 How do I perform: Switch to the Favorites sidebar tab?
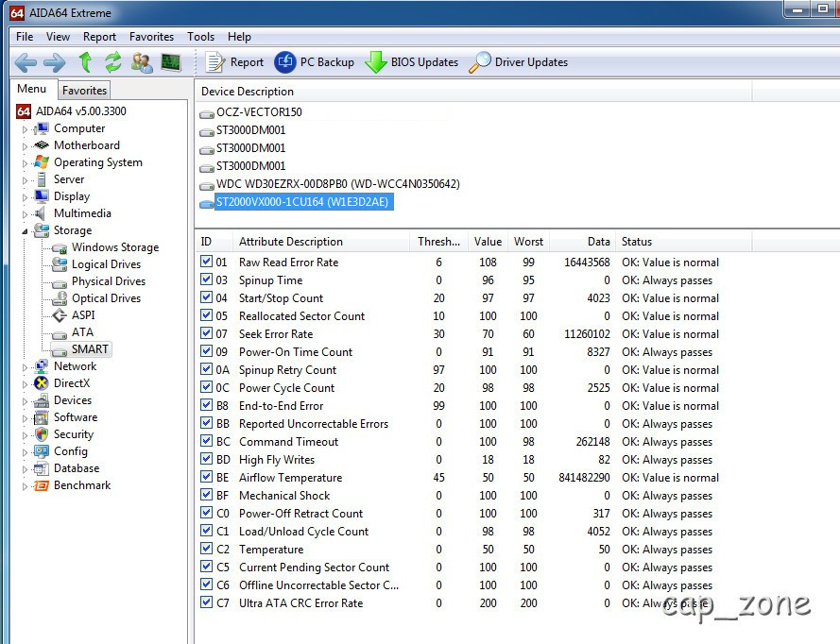pos(84,91)
